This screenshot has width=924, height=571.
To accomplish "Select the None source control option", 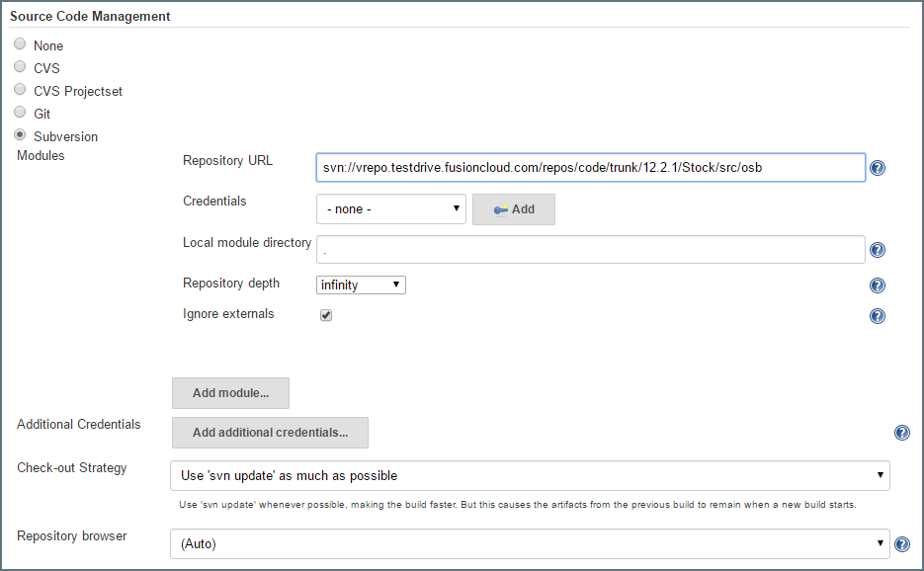I will (21, 44).
